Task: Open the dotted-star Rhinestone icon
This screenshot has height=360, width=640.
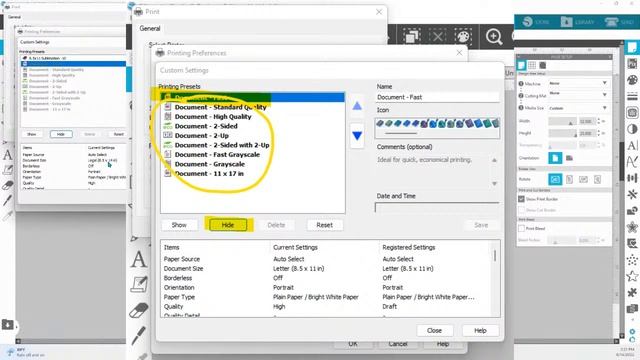Action: tap(632, 260)
